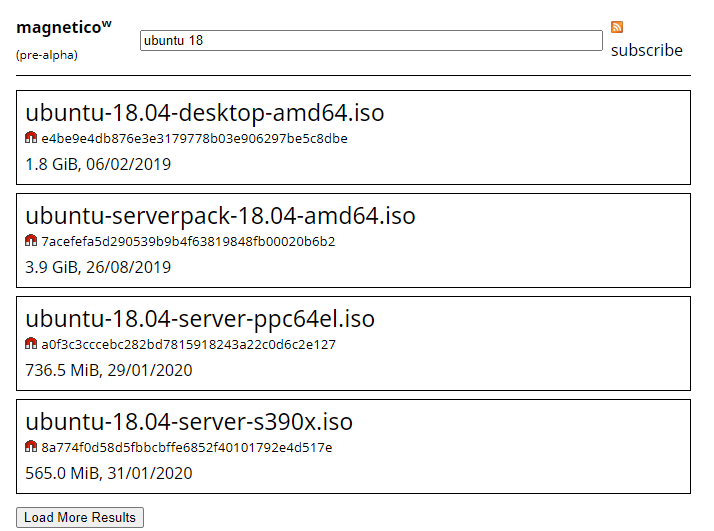Click the '1.8 GiB, 06/02/2019' text
Screen dimensions: 714x531
pyautogui.click(x=98, y=164)
